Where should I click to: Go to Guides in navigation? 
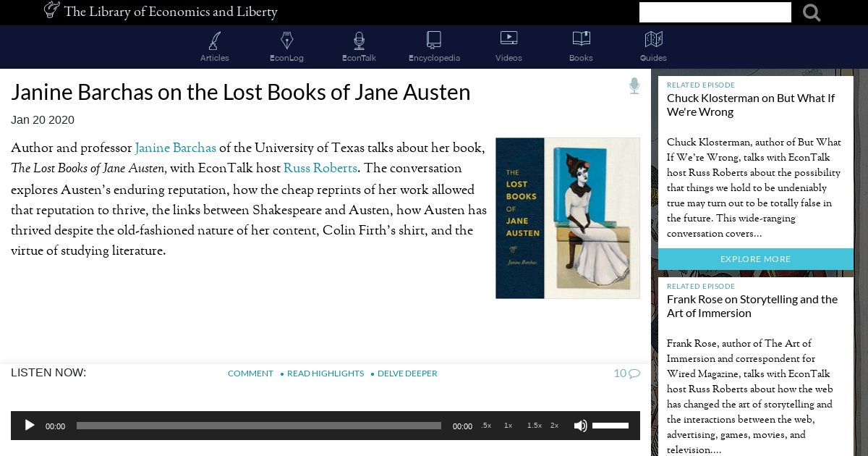point(653,58)
